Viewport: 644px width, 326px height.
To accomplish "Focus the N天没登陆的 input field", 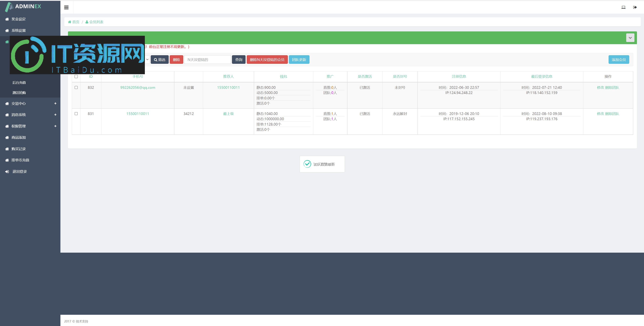I will click(207, 59).
